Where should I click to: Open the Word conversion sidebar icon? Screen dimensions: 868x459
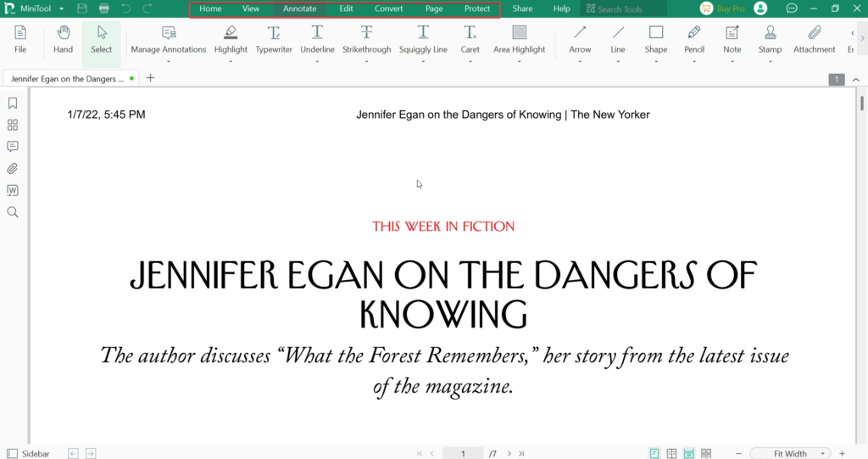13,190
